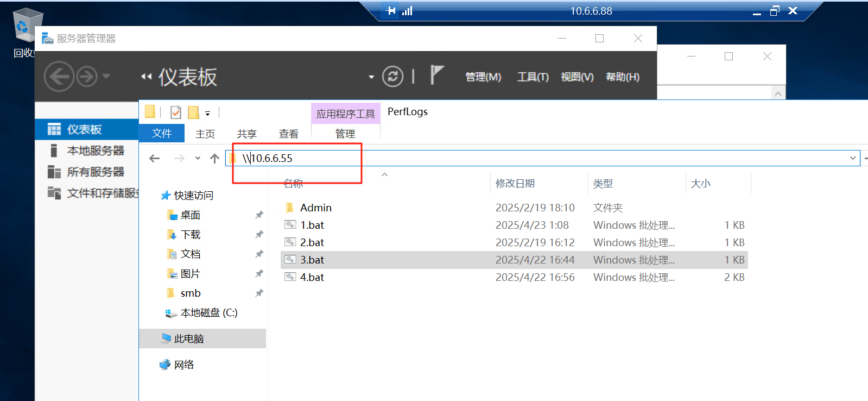The width and height of the screenshot is (868, 401).
Task: Switch to the 查看 ribbon tab
Action: (x=288, y=134)
